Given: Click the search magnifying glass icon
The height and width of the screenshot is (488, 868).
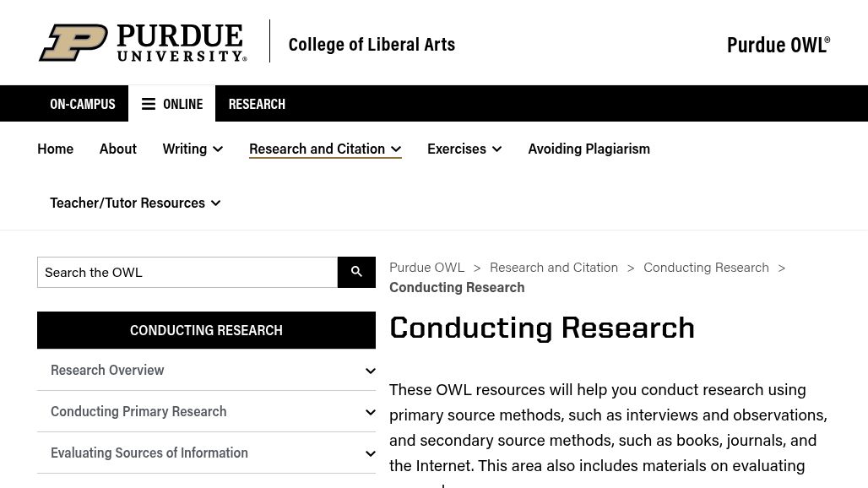Looking at the screenshot, I should click(x=355, y=272).
